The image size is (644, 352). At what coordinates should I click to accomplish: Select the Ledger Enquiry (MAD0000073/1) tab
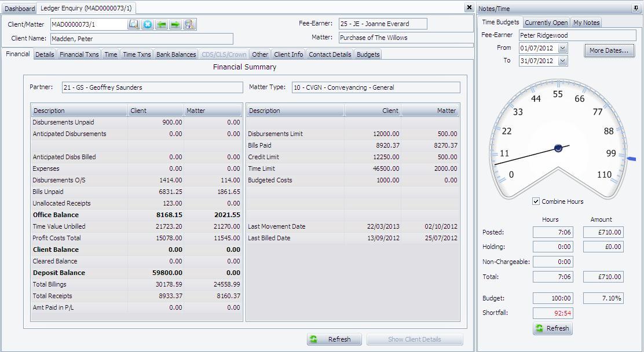pos(86,8)
